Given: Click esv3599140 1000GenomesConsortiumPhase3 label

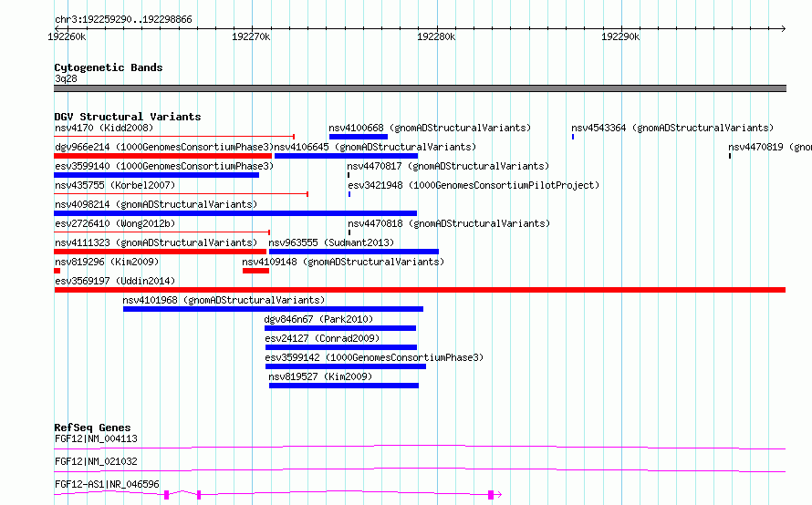Looking at the screenshot, I should pos(164,166).
